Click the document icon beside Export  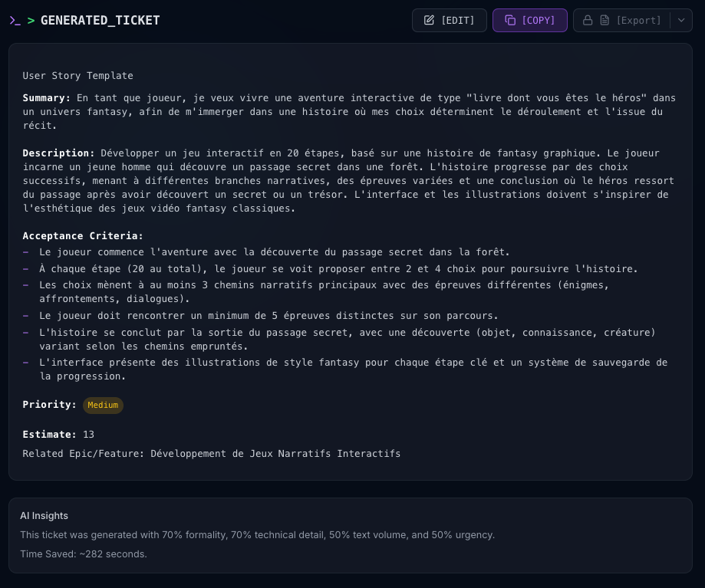(x=605, y=21)
